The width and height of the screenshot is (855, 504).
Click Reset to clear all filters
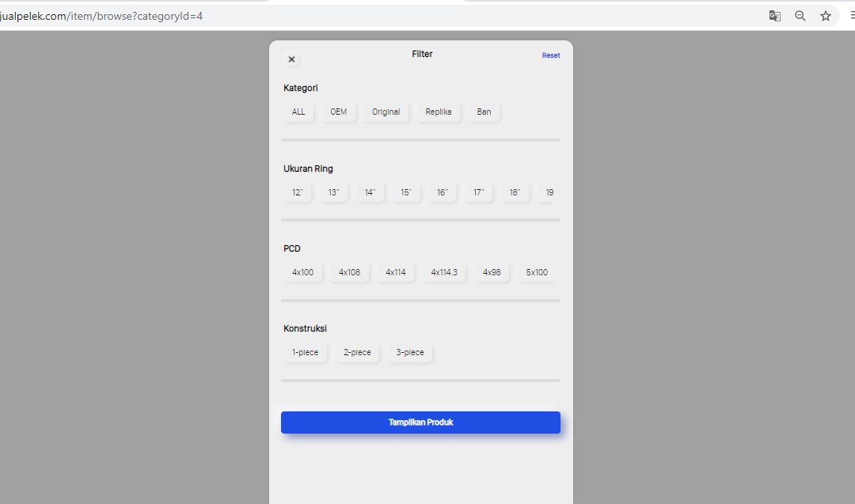pyautogui.click(x=550, y=55)
